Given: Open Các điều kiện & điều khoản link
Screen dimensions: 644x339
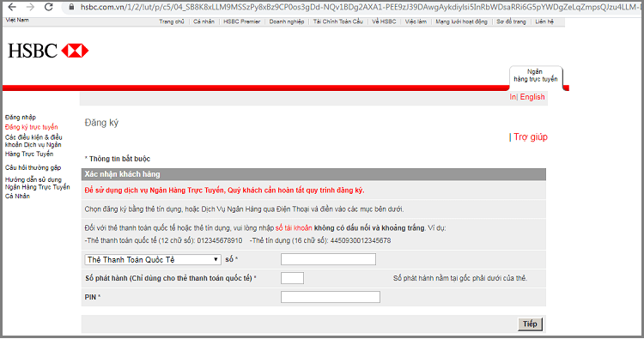Looking at the screenshot, I should [x=33, y=145].
